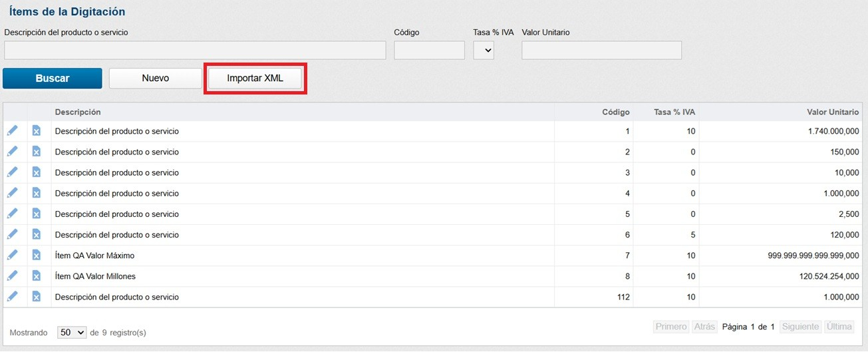Focus the product description search field
The height and width of the screenshot is (352, 868).
coord(195,51)
